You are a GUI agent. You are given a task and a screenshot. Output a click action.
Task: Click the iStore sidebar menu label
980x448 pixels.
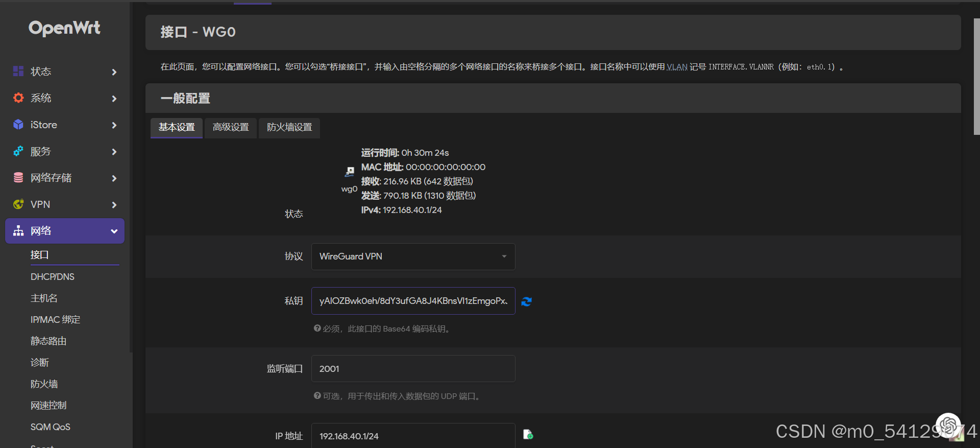[x=44, y=125]
